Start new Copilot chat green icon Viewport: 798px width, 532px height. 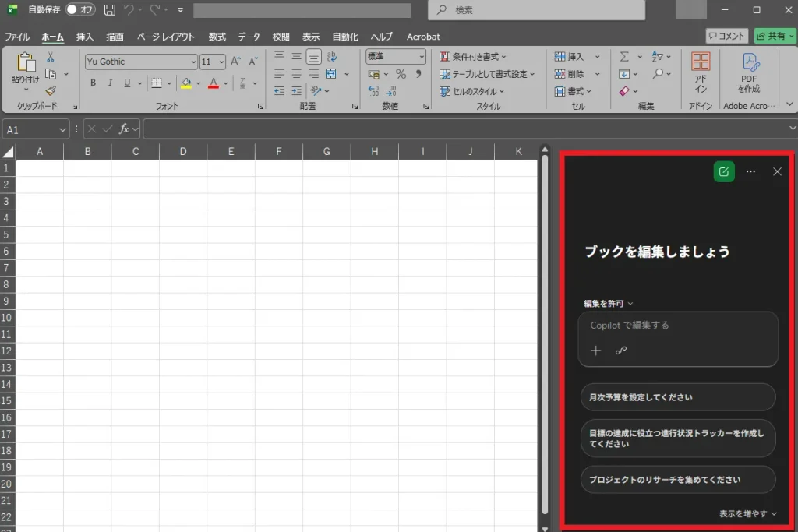(x=724, y=172)
